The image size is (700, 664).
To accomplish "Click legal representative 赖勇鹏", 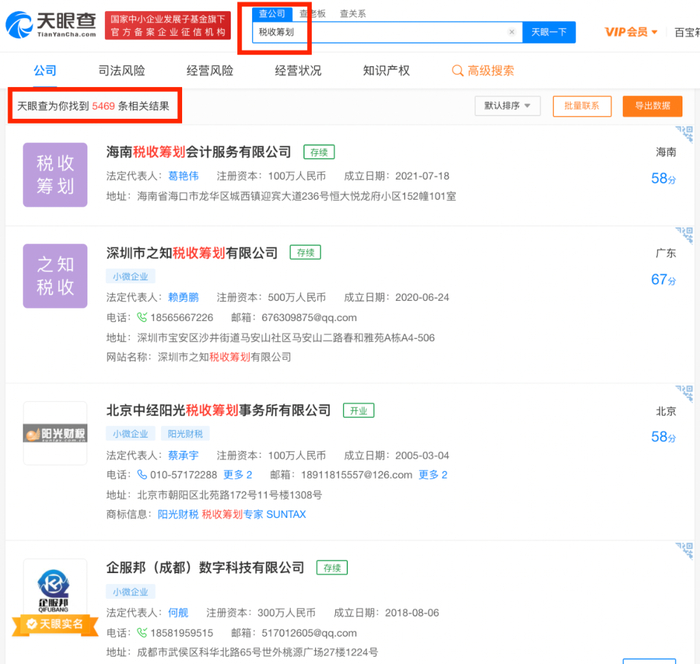I will (x=183, y=297).
